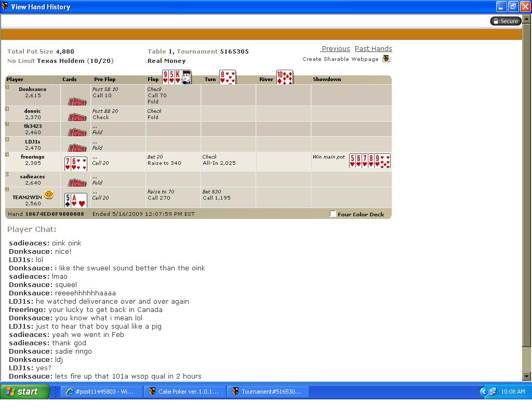Enable the Four Color Deck checkbox

click(333, 214)
